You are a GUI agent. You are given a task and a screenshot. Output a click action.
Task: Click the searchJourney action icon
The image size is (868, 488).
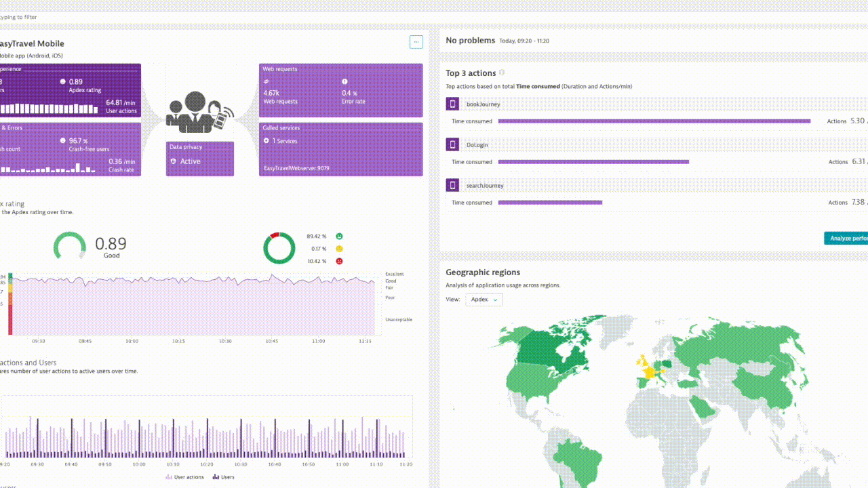point(452,185)
